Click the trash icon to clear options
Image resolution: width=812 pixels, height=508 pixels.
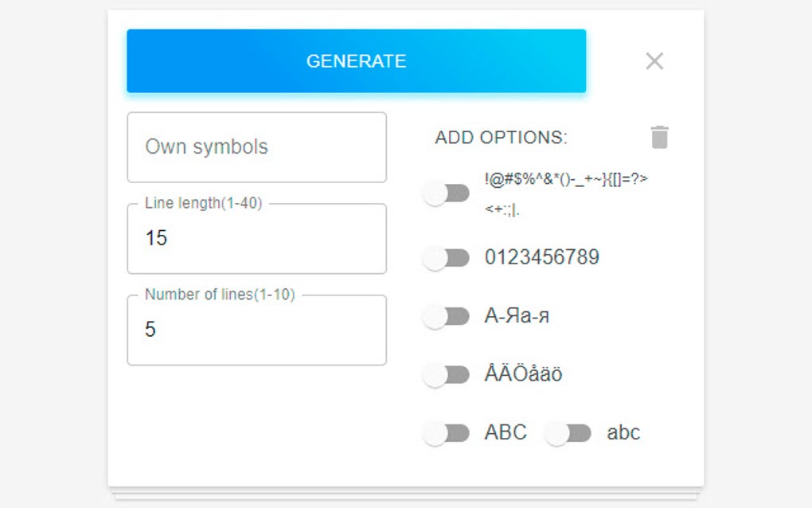660,136
